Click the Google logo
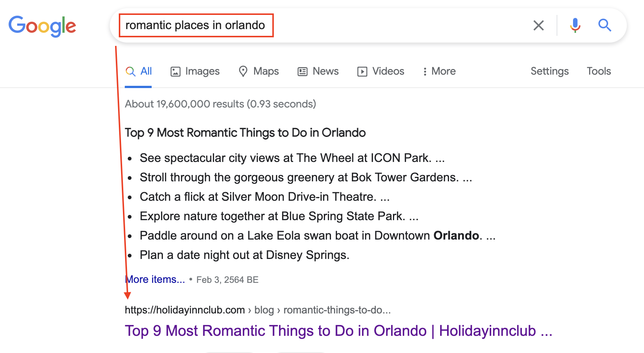Viewport: 644px width, 353px height. tap(42, 26)
